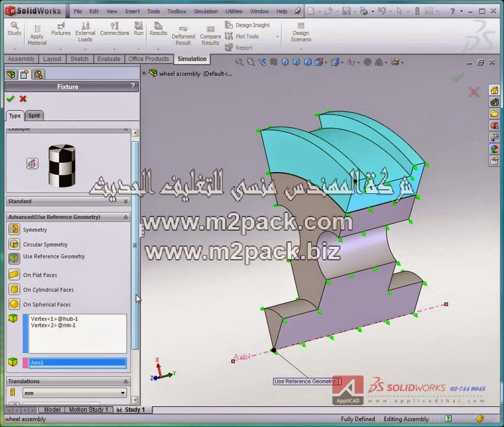The image size is (504, 427).
Task: Open the Results tool
Action: click(x=158, y=28)
